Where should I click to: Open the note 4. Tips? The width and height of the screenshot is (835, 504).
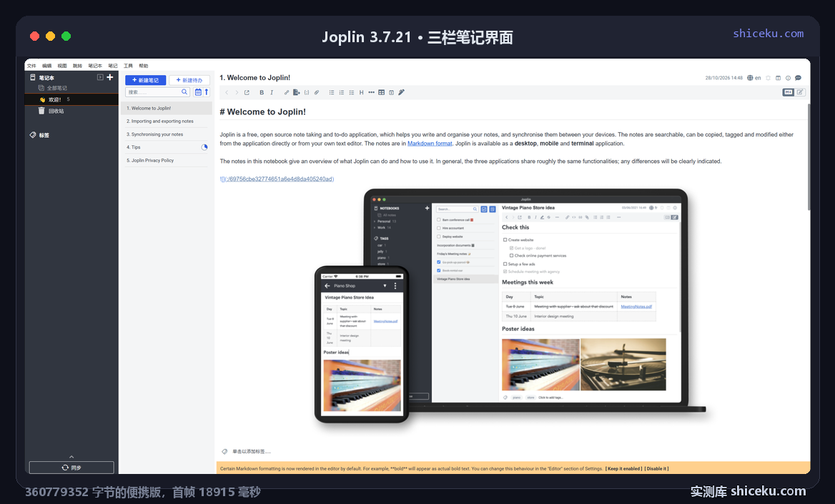pos(166,147)
